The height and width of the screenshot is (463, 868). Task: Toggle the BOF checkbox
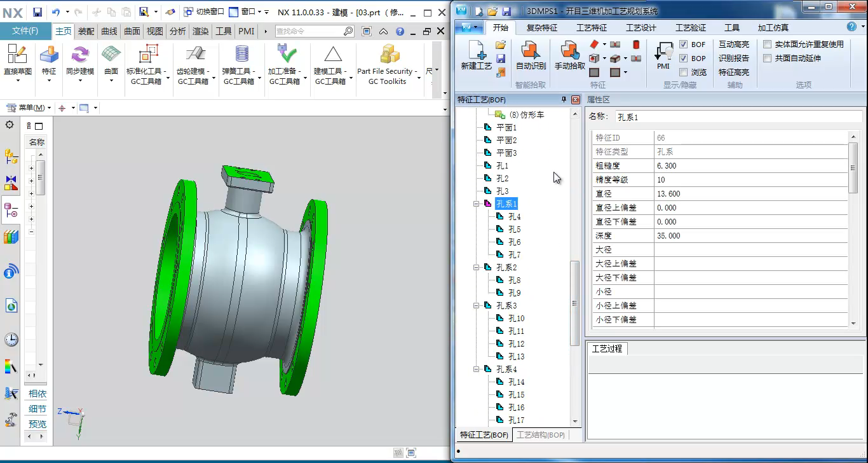(x=684, y=45)
